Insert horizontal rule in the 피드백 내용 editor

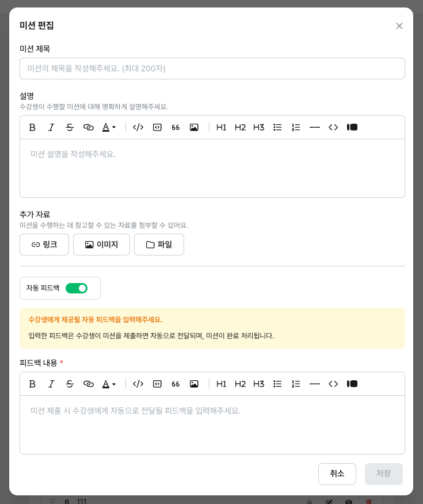[x=314, y=384]
